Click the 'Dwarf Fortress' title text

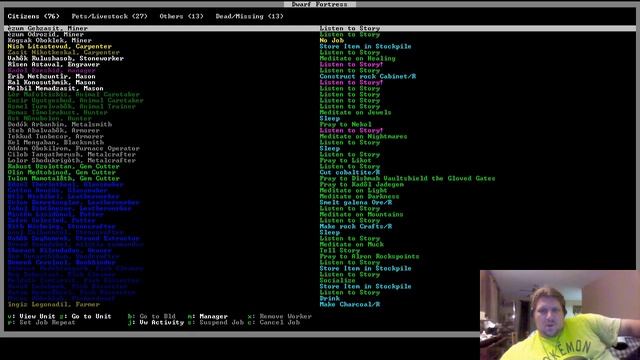320,4
